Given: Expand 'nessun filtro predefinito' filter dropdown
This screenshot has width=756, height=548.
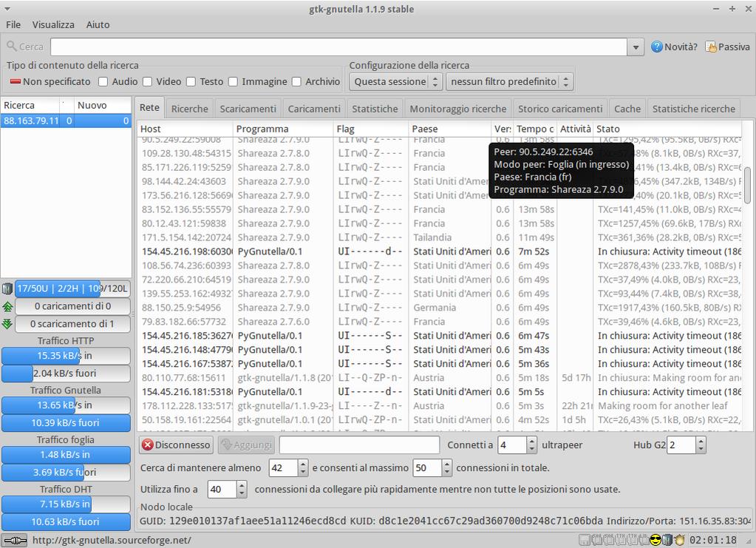Looking at the screenshot, I should pos(509,81).
